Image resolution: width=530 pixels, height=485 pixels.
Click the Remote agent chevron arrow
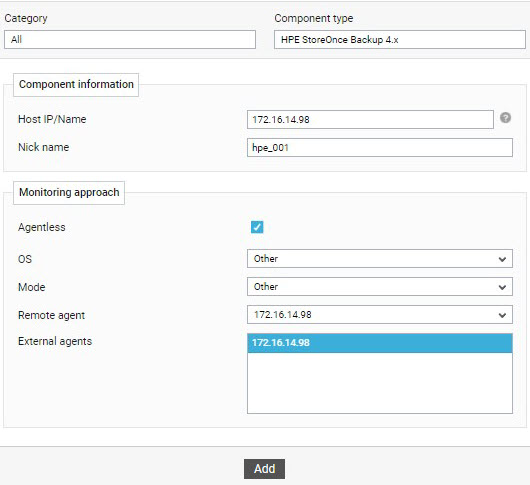coord(502,315)
